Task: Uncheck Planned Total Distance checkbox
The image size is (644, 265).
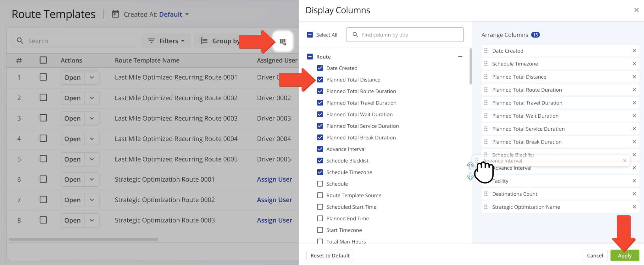Action: (x=320, y=80)
